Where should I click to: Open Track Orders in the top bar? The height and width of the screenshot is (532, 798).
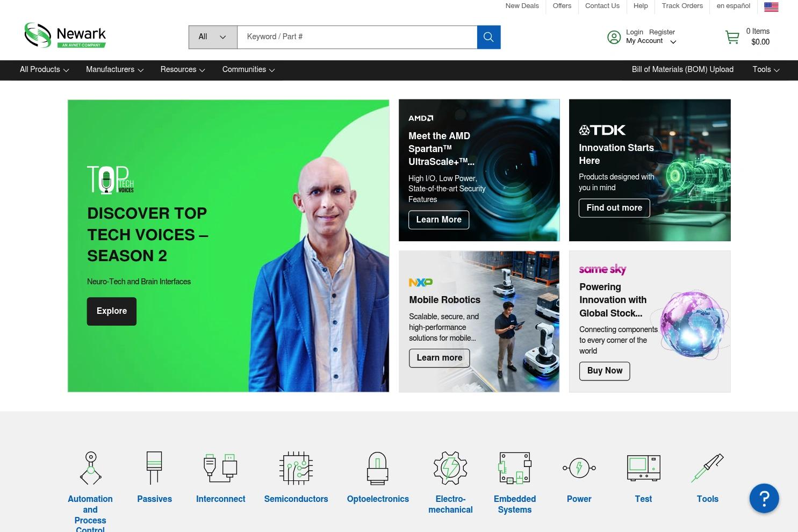coord(682,6)
